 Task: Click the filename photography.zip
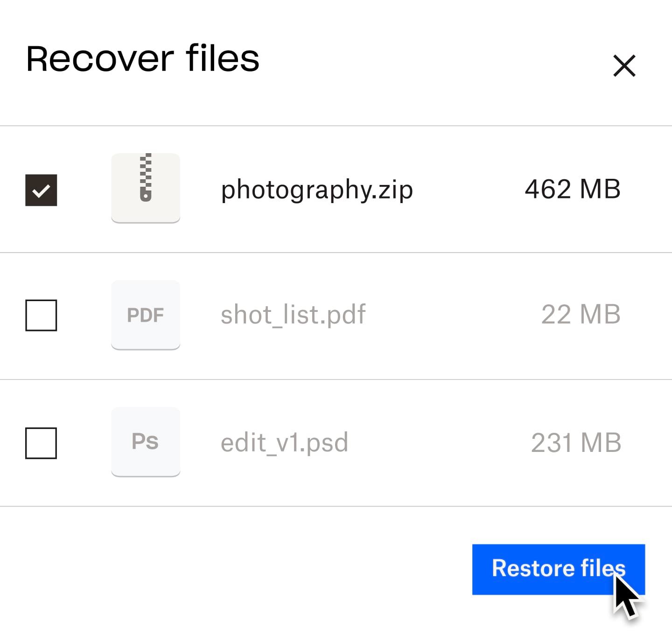(x=317, y=190)
